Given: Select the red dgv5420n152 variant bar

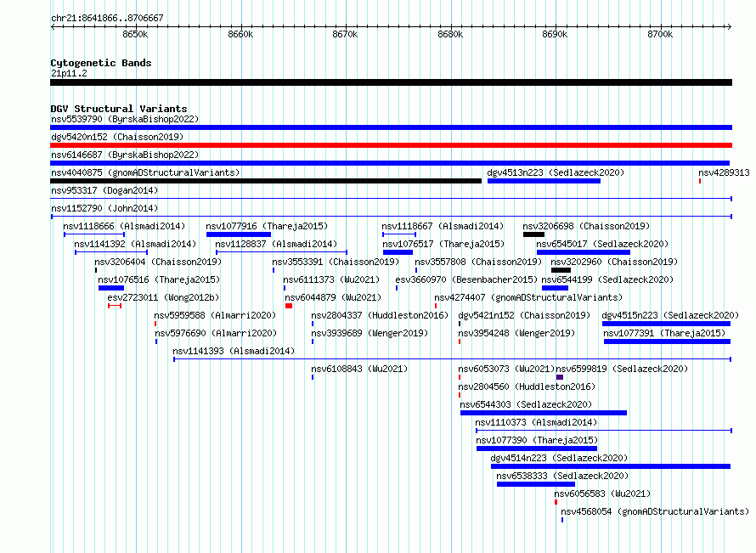Looking at the screenshot, I should pyautogui.click(x=391, y=145).
